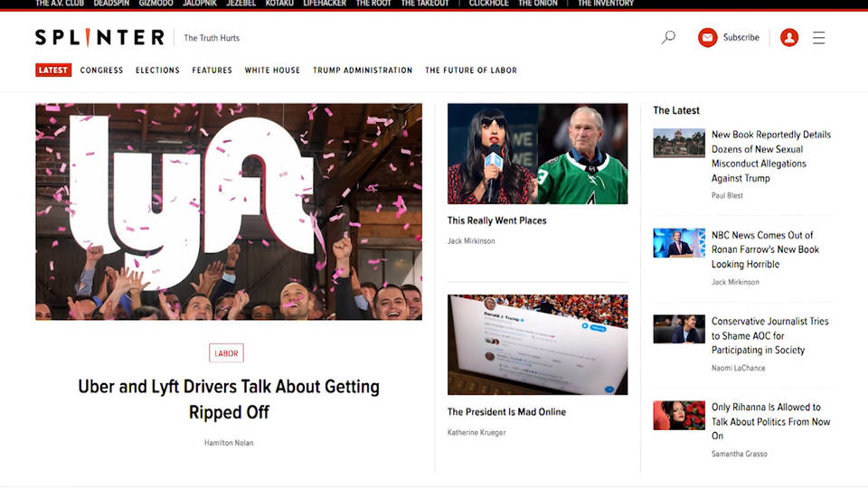Open The President Is Mad Online
The image size is (868, 488).
pyautogui.click(x=506, y=412)
